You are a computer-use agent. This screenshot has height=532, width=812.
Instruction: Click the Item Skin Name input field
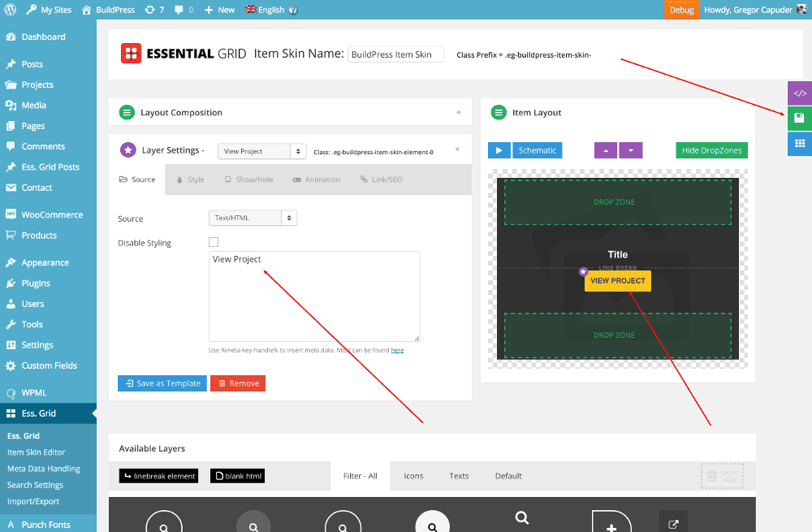click(x=395, y=54)
